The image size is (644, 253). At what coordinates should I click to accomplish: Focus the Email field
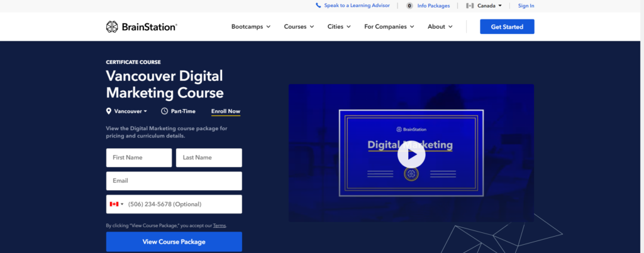pos(174,181)
